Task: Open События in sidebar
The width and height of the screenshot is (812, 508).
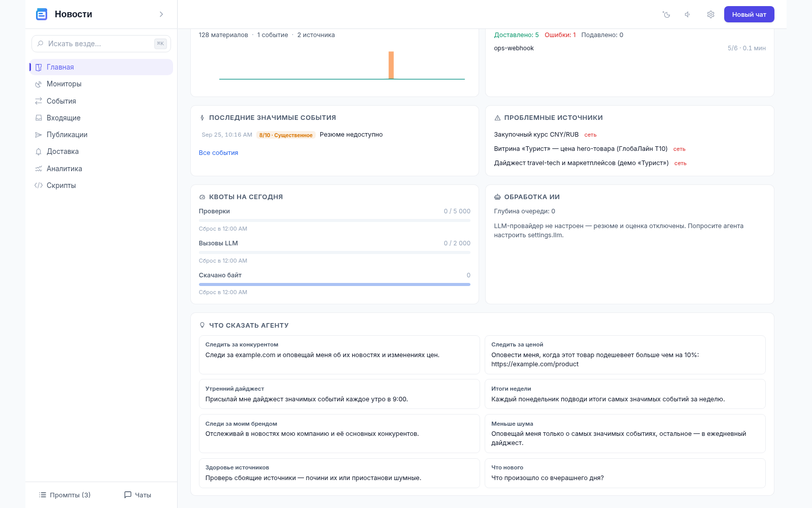Action: (x=101, y=101)
